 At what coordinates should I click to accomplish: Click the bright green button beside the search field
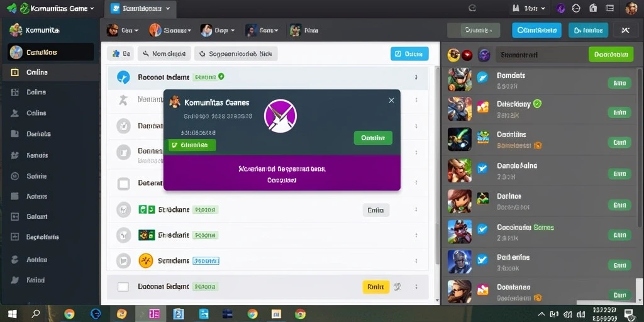coord(610,54)
